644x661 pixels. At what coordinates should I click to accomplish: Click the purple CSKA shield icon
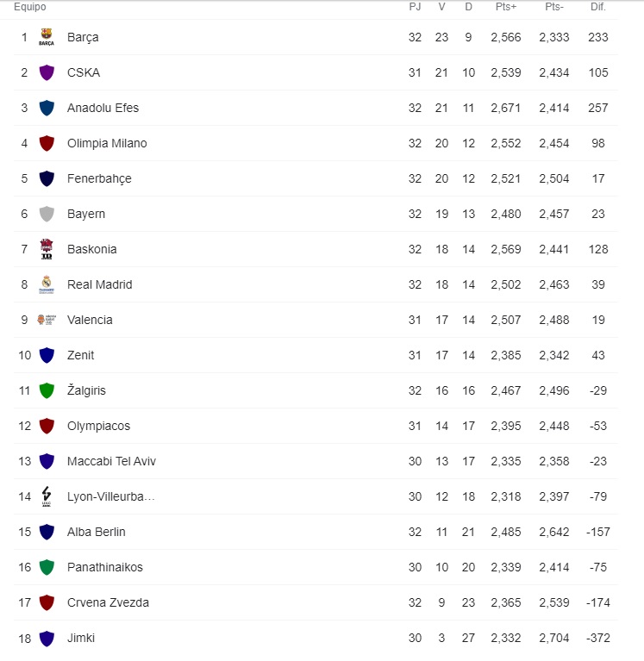pyautogui.click(x=47, y=72)
